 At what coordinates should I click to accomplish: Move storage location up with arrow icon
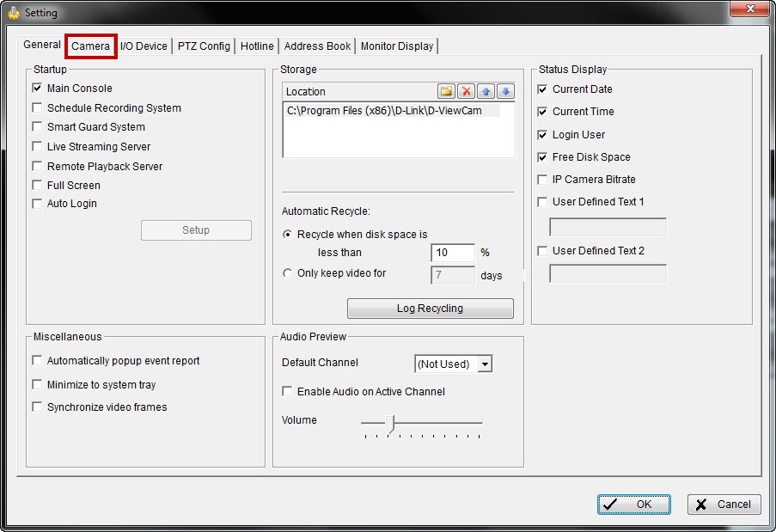pyautogui.click(x=486, y=91)
